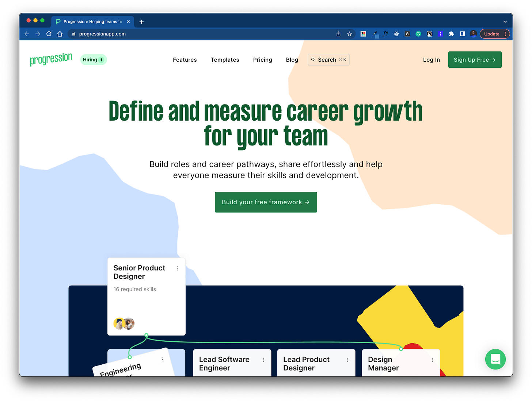Open the puzzle piece extensions menu
This screenshot has height=402, width=532.
point(451,34)
